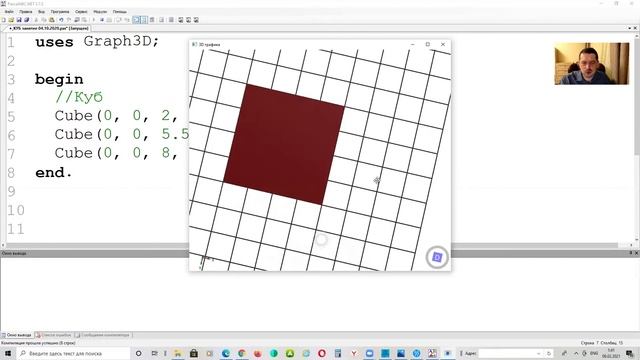
Task: Click the purple cube view button in 3D window
Action: click(x=437, y=257)
